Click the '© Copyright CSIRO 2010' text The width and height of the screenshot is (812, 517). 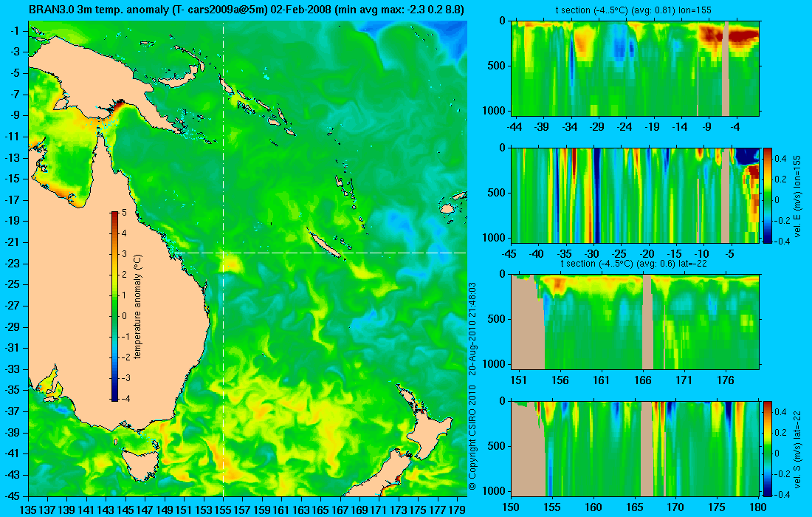472,438
